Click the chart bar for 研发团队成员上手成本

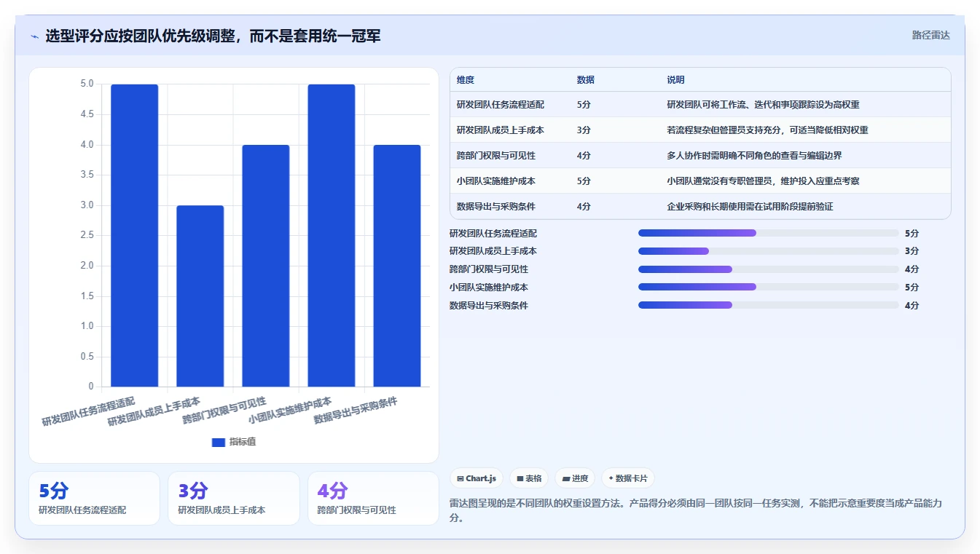(200, 296)
